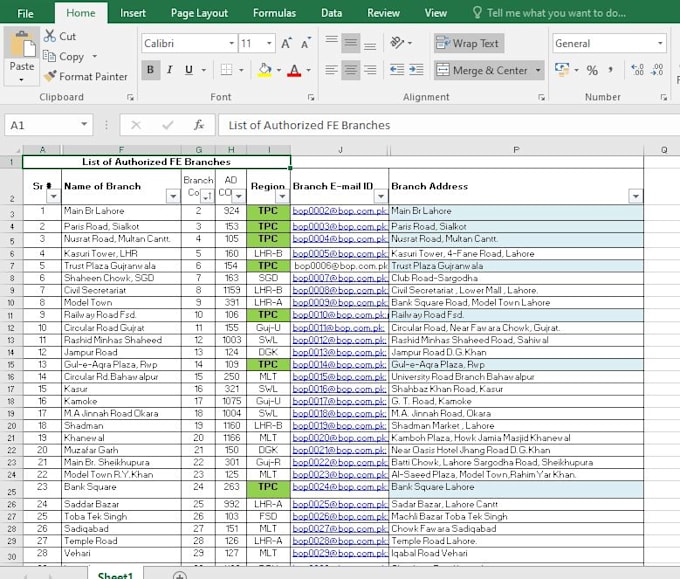Click the formula bar text field

pos(449,125)
